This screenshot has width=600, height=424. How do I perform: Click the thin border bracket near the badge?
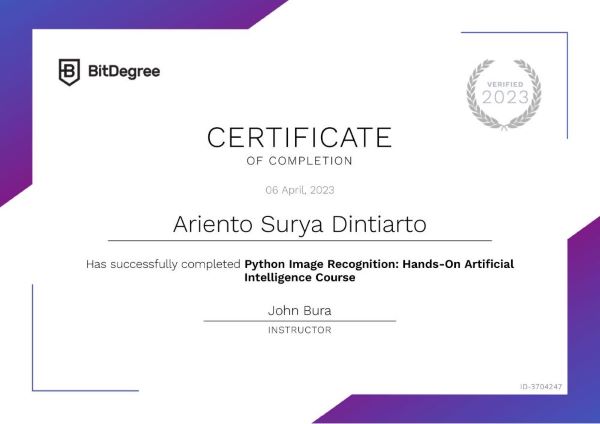pyautogui.click(x=567, y=80)
